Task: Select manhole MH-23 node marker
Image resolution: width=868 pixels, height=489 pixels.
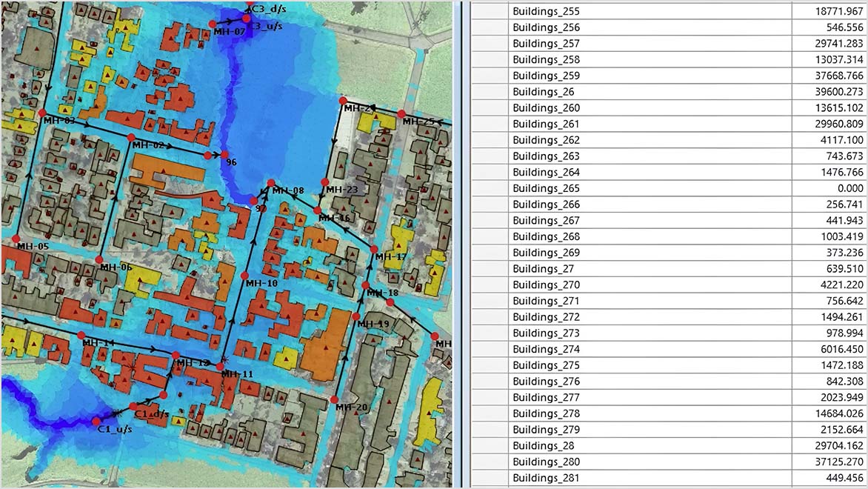Action: tap(325, 182)
